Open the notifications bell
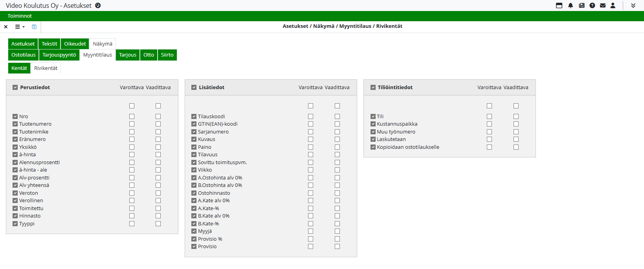The width and height of the screenshot is (644, 269). [x=571, y=5]
